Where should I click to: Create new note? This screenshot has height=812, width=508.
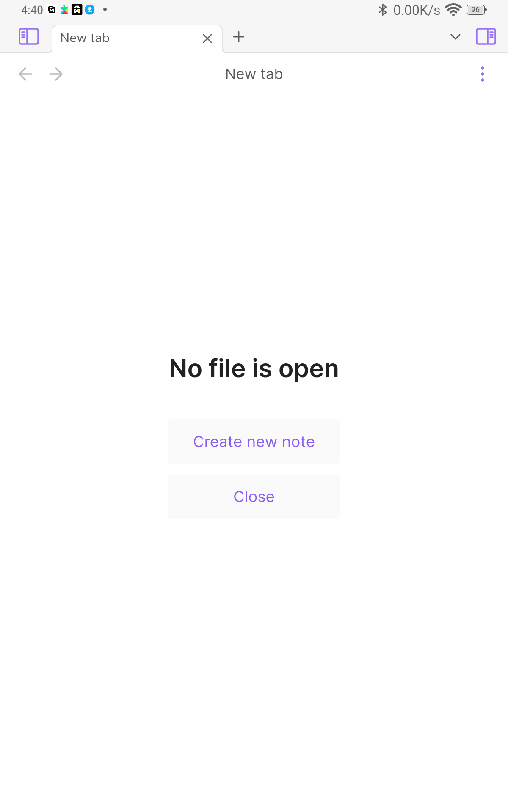pyautogui.click(x=254, y=442)
